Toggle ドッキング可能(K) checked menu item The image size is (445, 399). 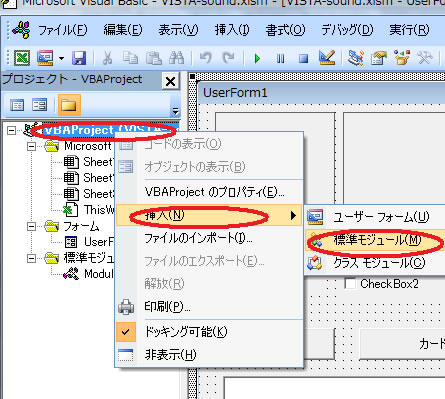(209, 332)
